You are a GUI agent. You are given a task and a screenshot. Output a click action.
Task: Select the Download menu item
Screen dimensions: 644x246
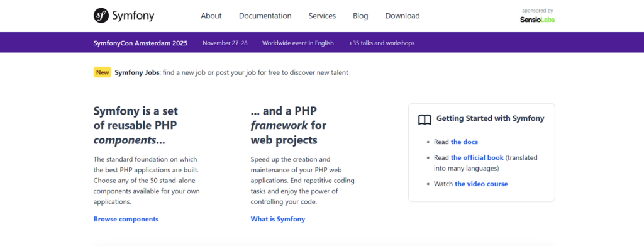[x=402, y=16]
